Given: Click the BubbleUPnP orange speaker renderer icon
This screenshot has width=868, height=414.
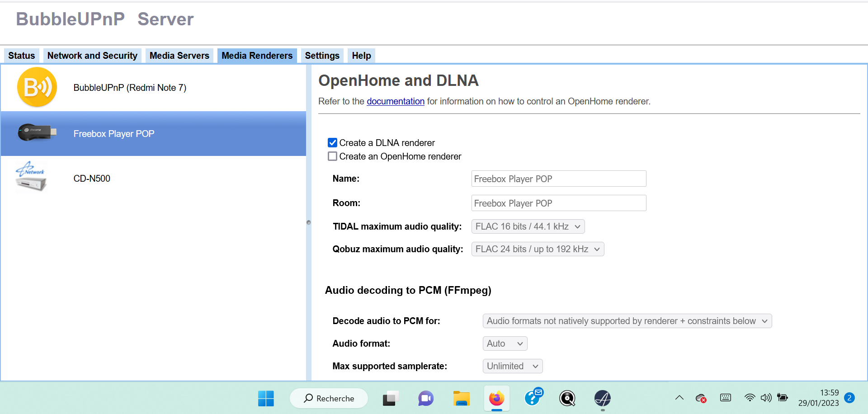Looking at the screenshot, I should [37, 87].
